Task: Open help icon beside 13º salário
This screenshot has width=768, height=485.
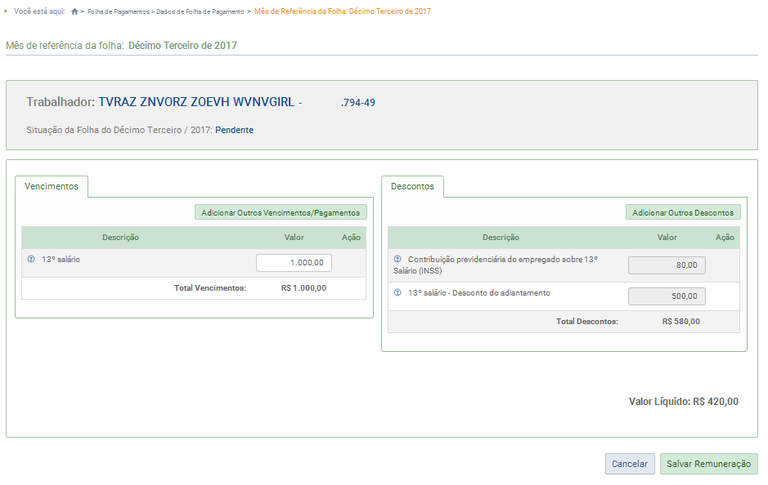Action: (31, 259)
